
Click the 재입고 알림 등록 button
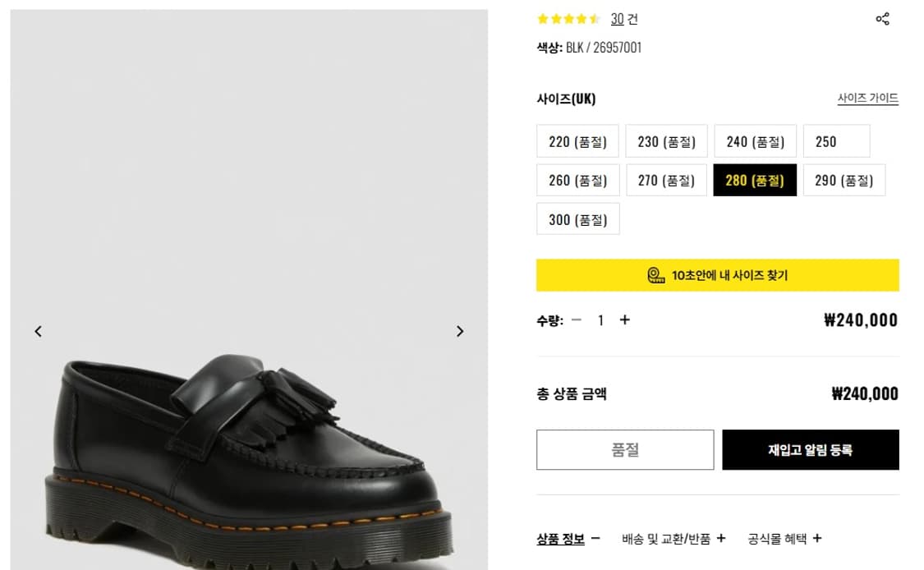tap(811, 449)
